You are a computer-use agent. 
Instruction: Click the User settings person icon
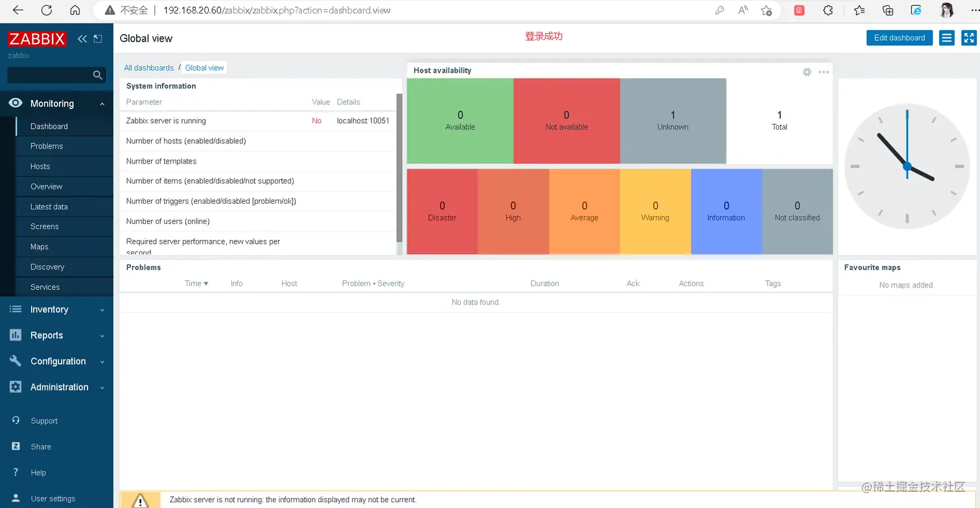pyautogui.click(x=16, y=498)
